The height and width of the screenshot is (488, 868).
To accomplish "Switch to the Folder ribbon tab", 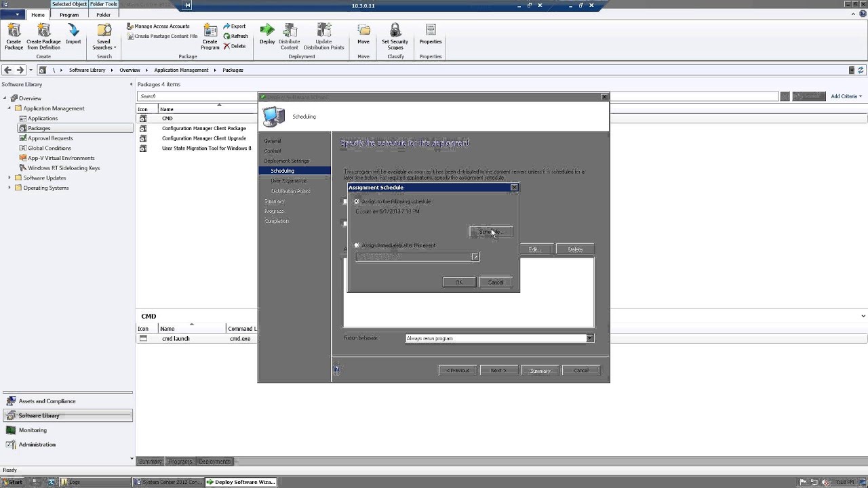I will pyautogui.click(x=104, y=14).
